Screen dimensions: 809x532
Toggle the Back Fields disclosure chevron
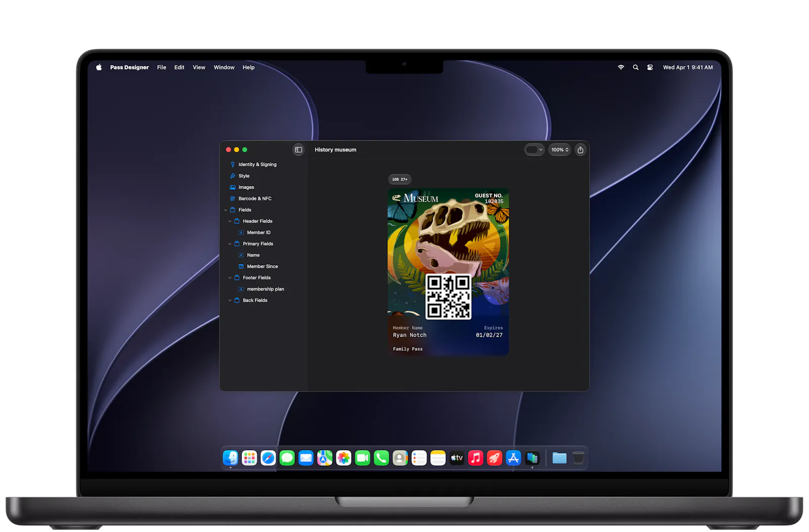tap(230, 301)
